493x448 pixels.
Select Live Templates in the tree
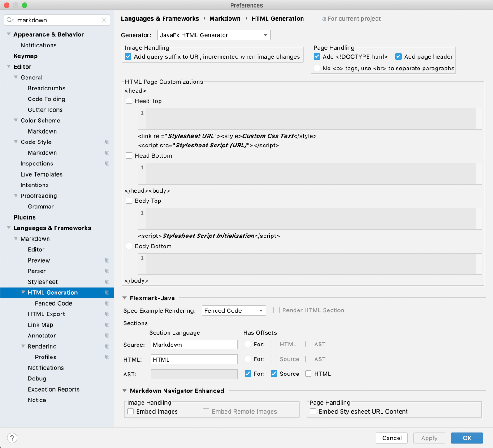click(42, 174)
